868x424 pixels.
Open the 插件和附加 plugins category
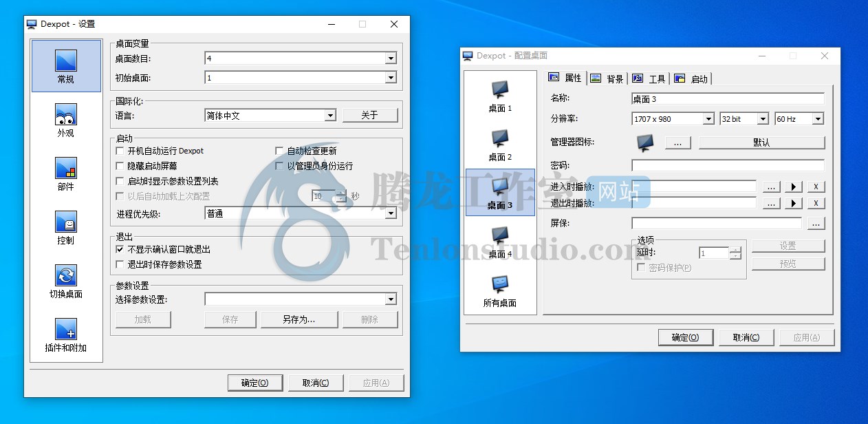coord(66,335)
